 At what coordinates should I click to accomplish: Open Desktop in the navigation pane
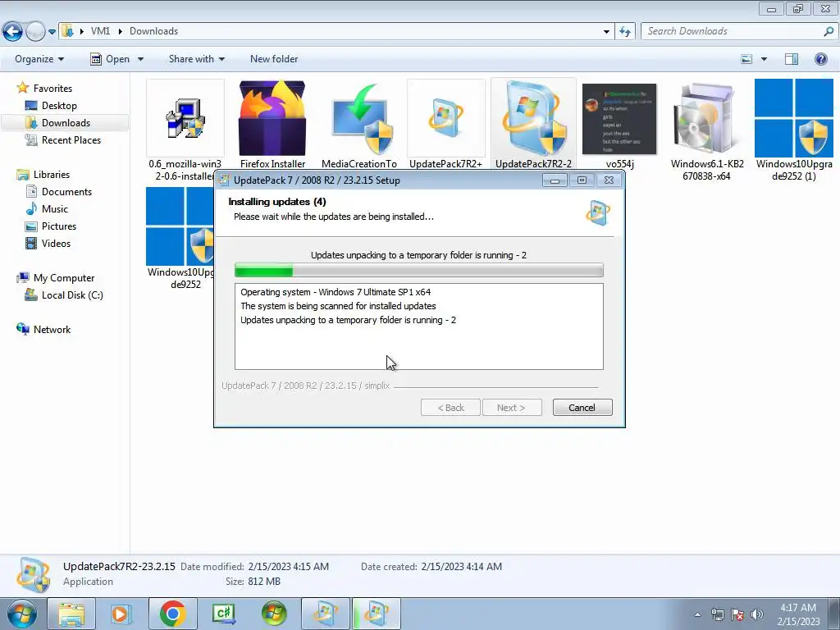59,106
